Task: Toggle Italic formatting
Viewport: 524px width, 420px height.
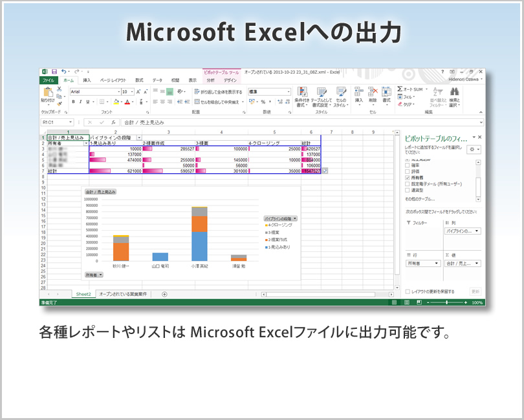Action: [80, 102]
